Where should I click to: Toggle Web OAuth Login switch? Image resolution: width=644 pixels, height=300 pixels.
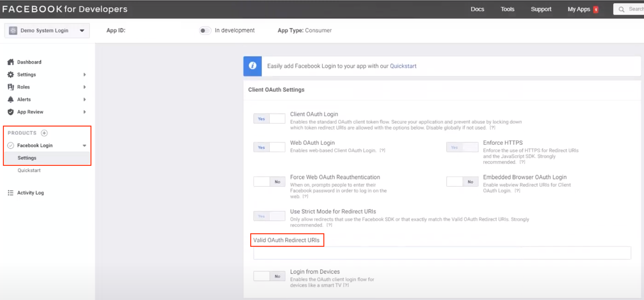coord(269,147)
